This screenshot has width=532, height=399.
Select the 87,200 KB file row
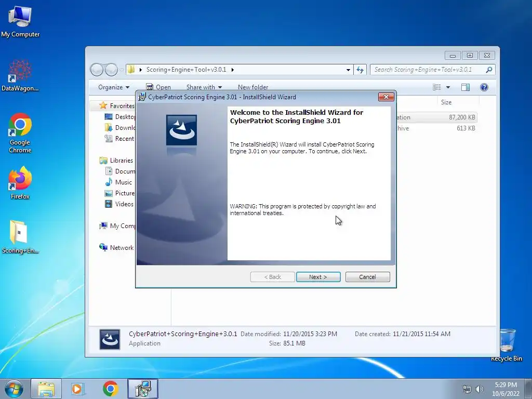click(436, 117)
